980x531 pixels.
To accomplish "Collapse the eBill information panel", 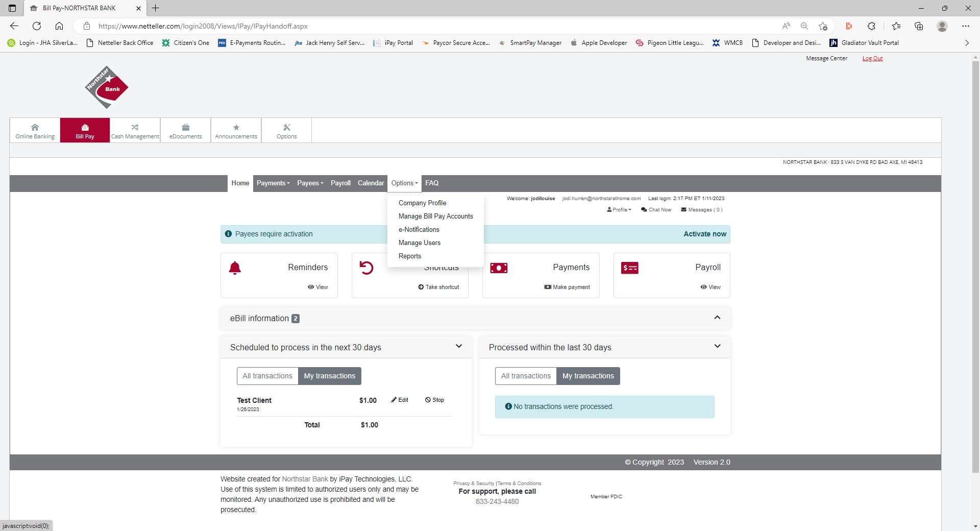I will click(x=717, y=318).
